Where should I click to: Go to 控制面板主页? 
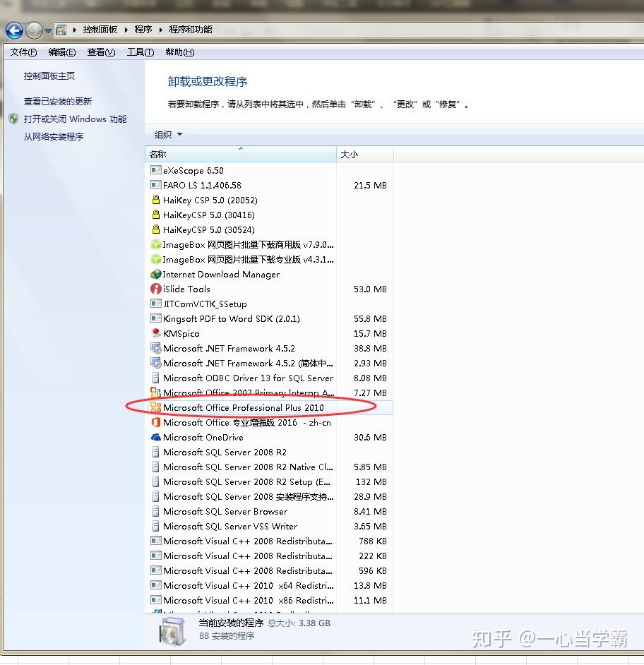(x=48, y=76)
